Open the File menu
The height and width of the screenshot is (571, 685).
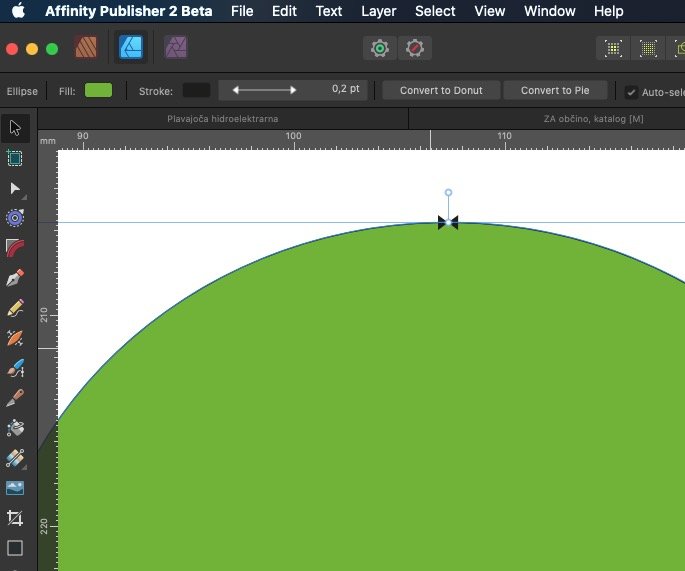click(242, 11)
